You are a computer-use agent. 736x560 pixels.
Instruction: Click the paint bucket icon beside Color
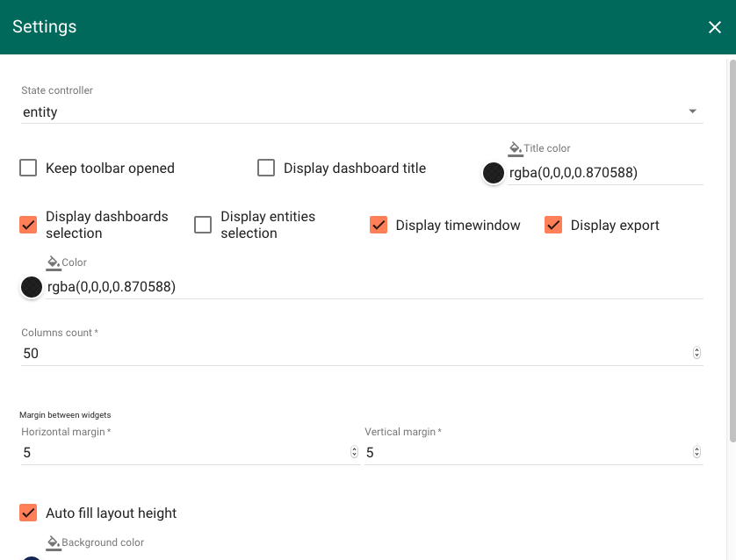pyautogui.click(x=54, y=262)
